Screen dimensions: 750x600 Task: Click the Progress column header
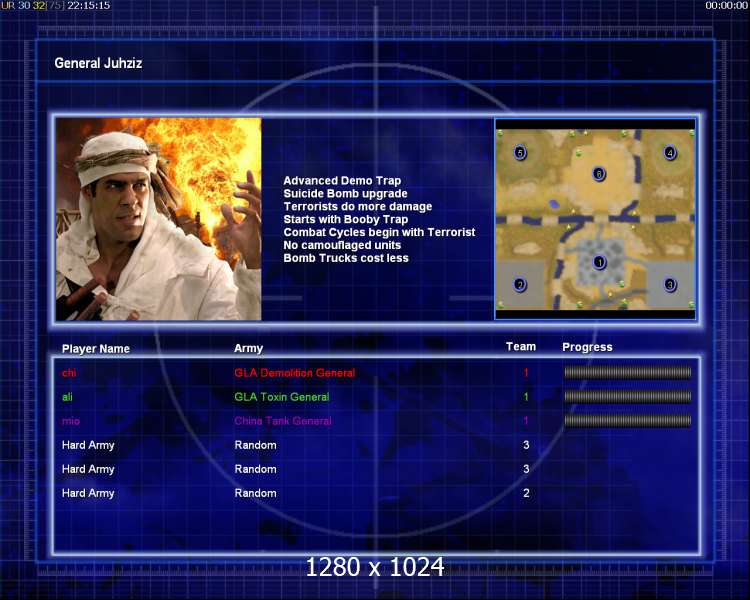(587, 347)
